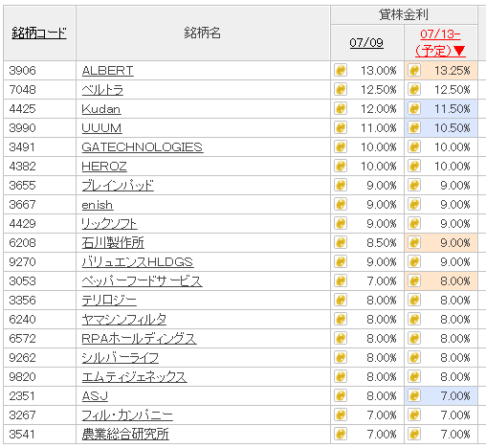Click テリロジー 07/09 coin icon
Viewport: 486px width, 448px height.
coord(341,300)
